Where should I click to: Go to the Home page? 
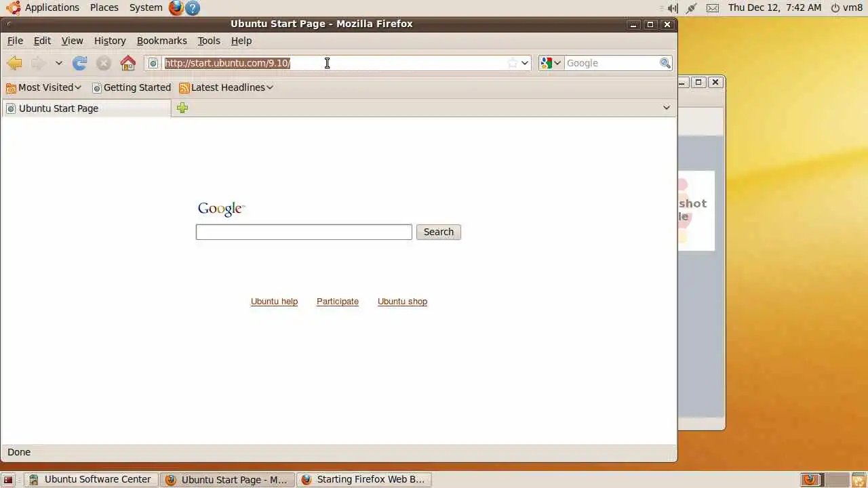click(128, 63)
